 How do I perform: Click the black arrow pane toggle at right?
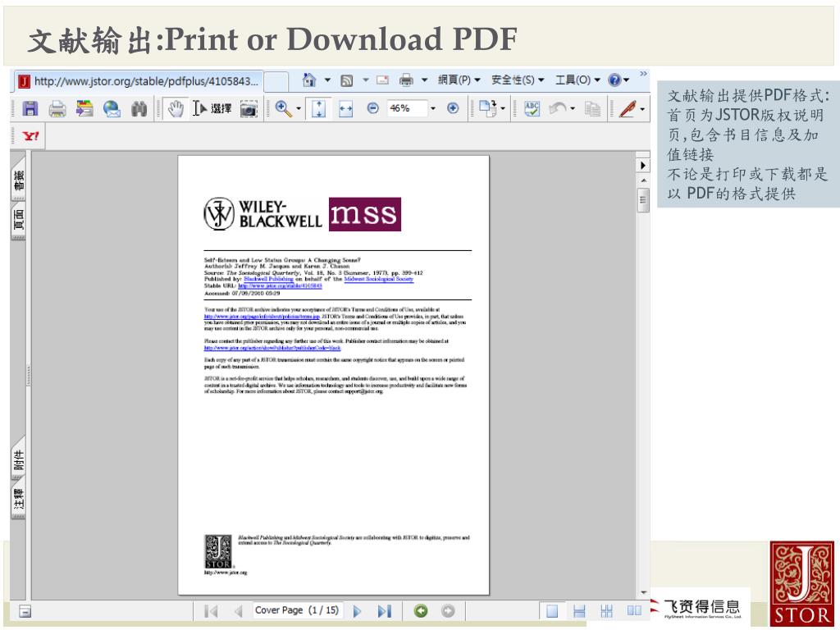[x=643, y=166]
